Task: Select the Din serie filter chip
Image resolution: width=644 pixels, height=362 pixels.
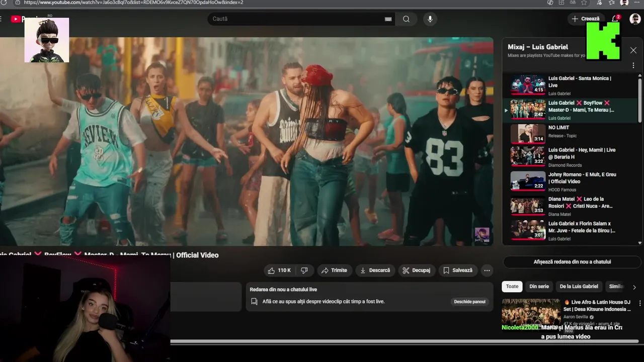Action: 539,287
